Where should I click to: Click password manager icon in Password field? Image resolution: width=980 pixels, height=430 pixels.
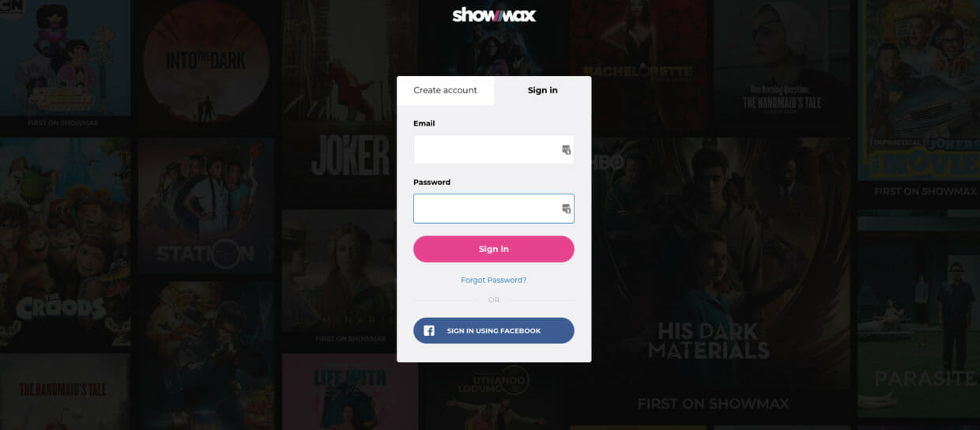click(x=566, y=209)
